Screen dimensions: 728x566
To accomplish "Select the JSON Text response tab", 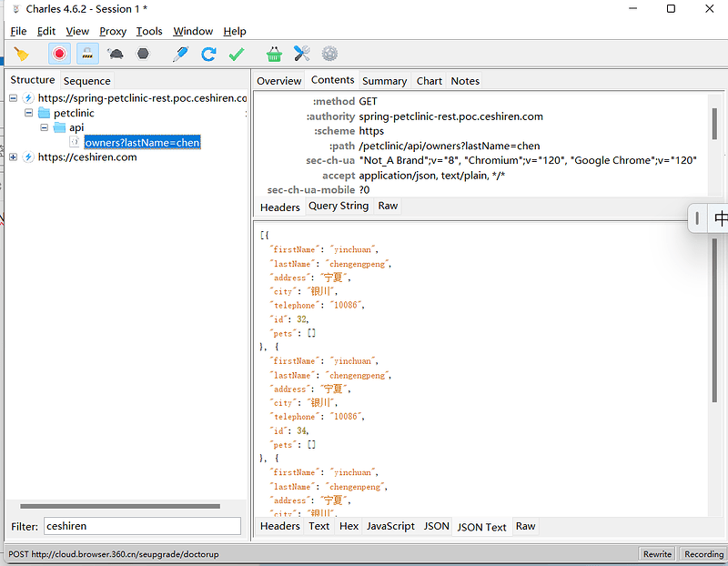I will [x=481, y=527].
